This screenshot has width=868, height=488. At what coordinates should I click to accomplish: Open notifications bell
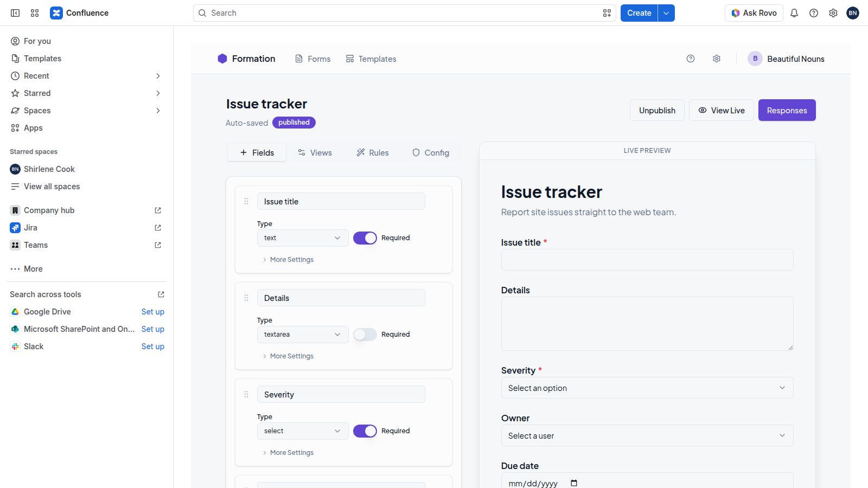[794, 13]
